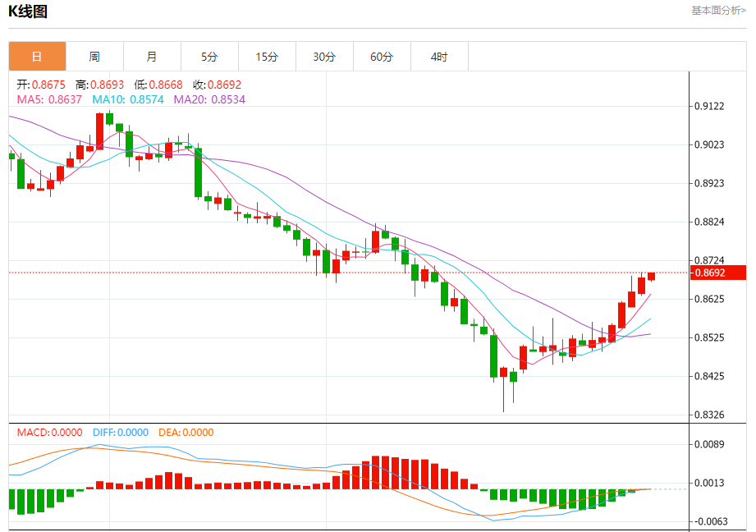Screen dimensions: 756x532
Task: Open the 4时 interval tab
Action: pyautogui.click(x=439, y=57)
